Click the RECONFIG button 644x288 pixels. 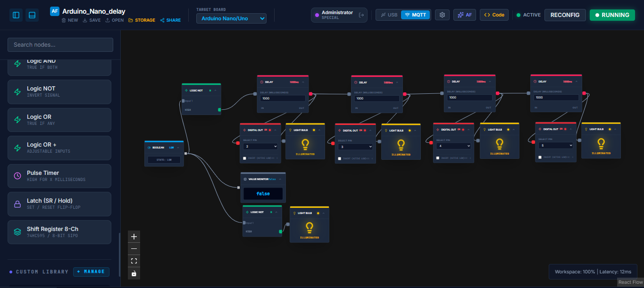tap(565, 15)
